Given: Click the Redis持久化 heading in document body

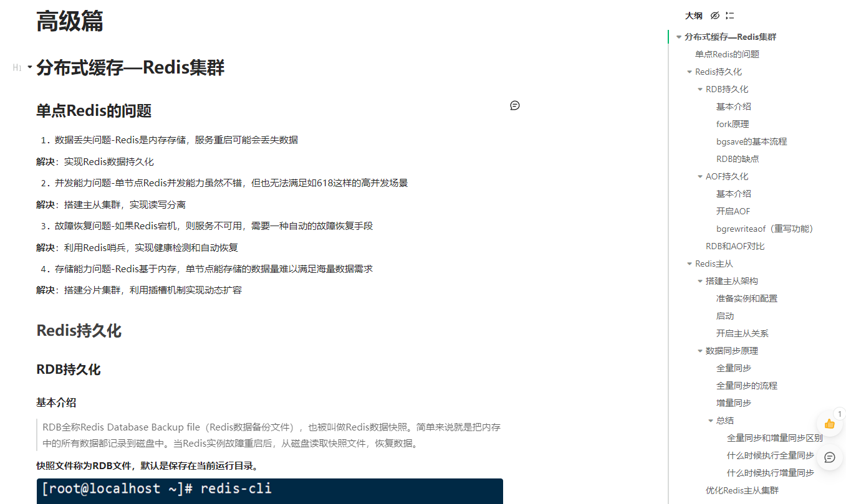Looking at the screenshot, I should (x=79, y=331).
